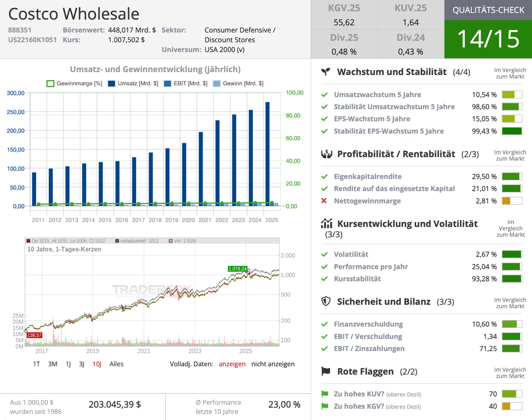Click 'anzeigen' for Volladj. Daten
Viewport: 532px width, 420px height.
[232, 364]
